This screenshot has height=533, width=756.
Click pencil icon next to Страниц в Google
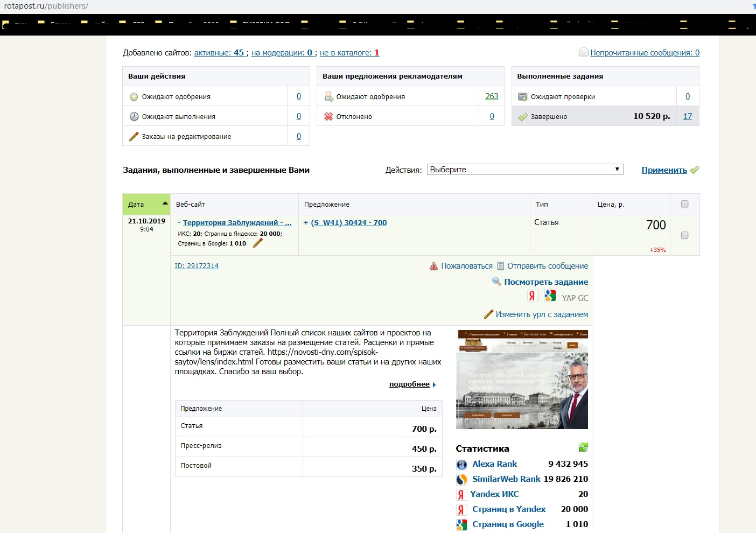click(258, 243)
